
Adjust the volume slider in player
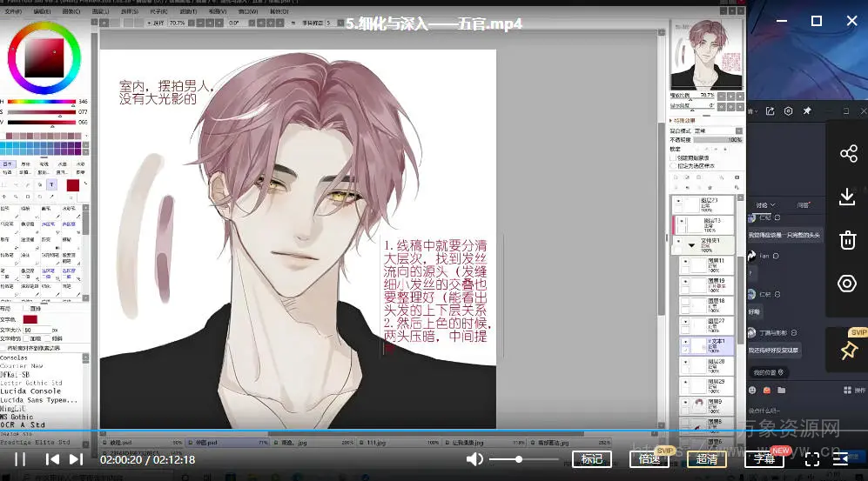520,459
